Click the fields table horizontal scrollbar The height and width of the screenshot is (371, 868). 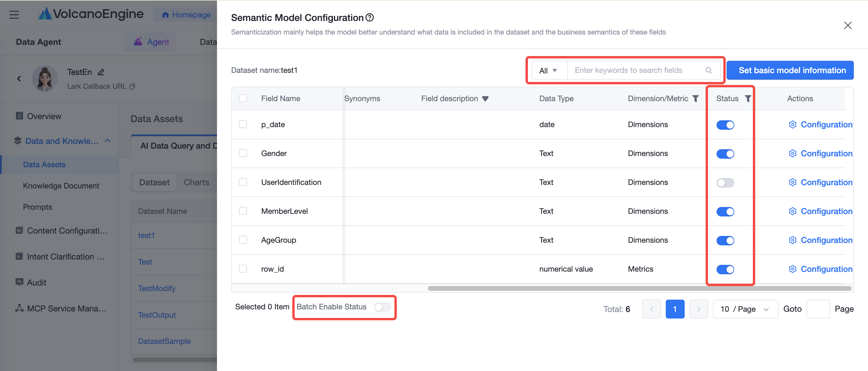639,288
